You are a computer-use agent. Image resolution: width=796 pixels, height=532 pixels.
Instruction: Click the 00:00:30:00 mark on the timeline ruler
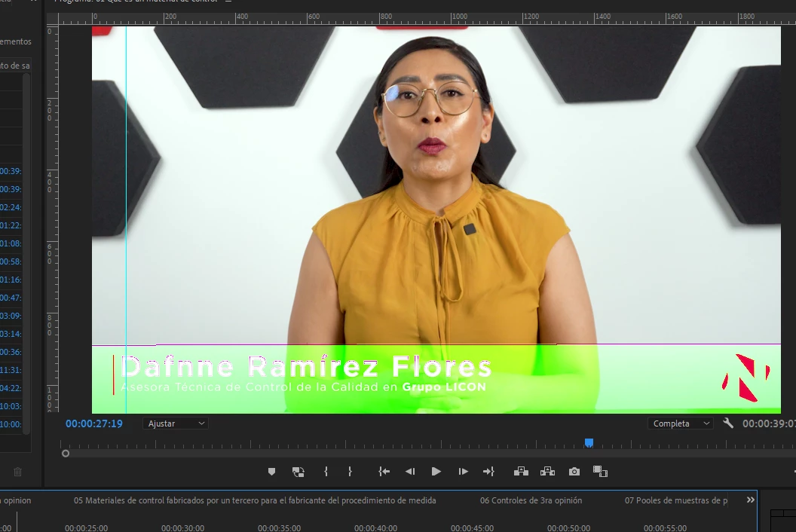coord(182,528)
